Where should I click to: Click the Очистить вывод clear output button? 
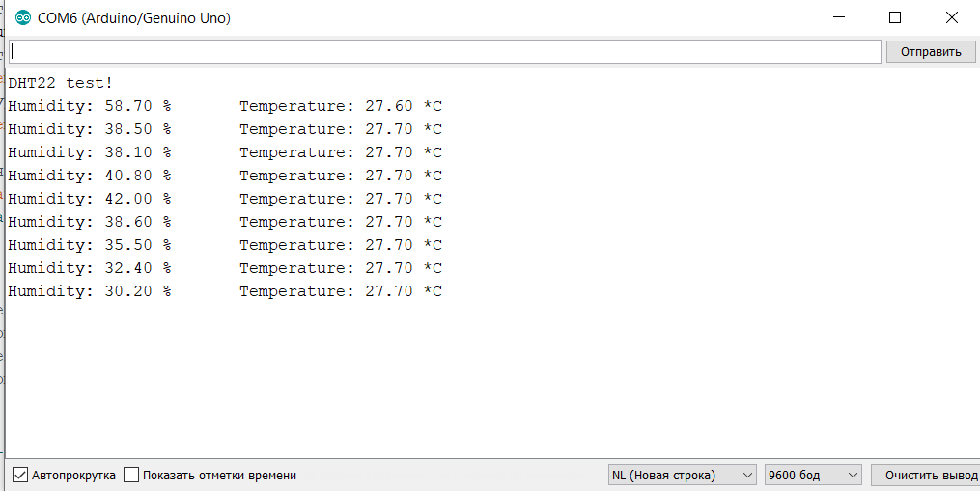[925, 475]
